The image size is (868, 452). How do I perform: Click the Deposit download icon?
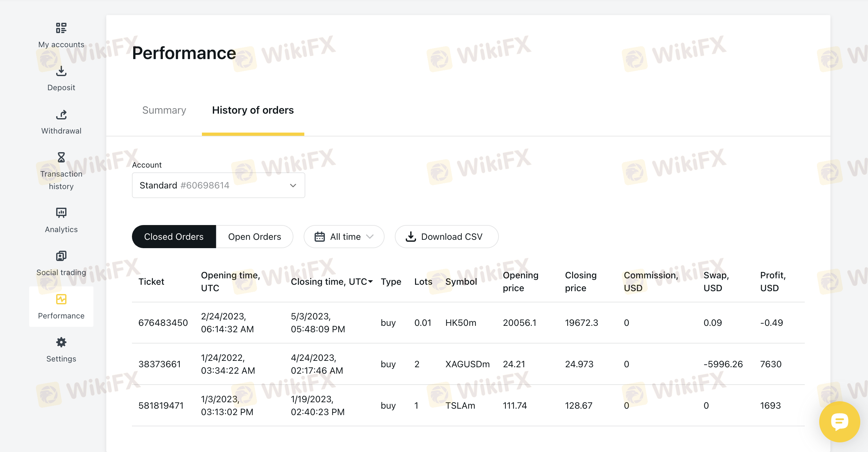pyautogui.click(x=61, y=71)
